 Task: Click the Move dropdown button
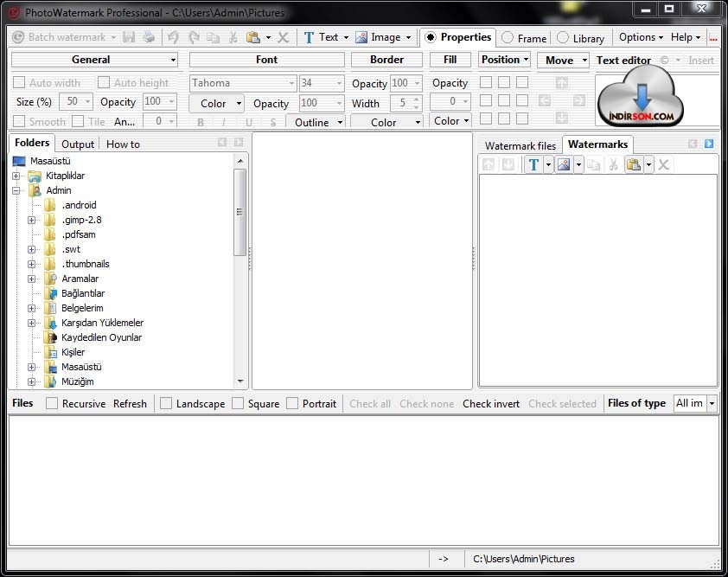tap(563, 60)
